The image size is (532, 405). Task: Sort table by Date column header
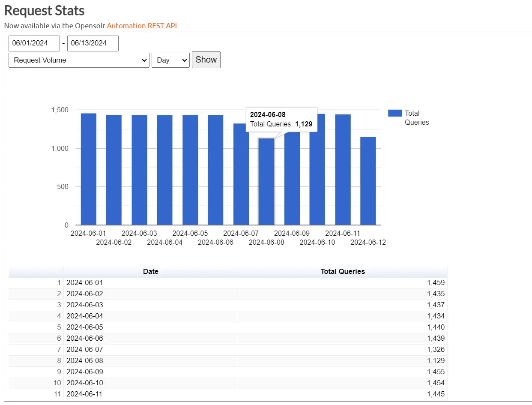(150, 271)
